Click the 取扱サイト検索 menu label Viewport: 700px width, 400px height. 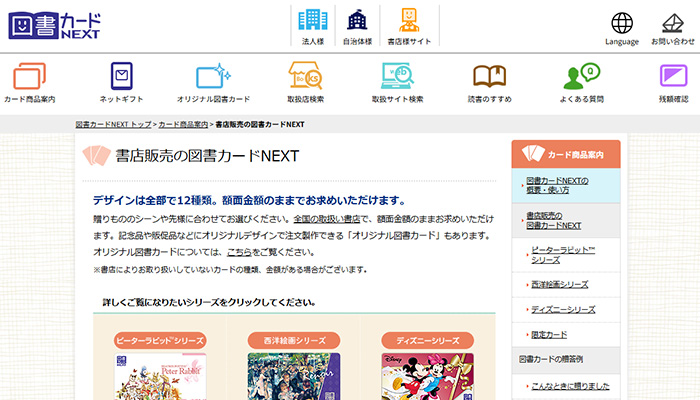click(397, 99)
